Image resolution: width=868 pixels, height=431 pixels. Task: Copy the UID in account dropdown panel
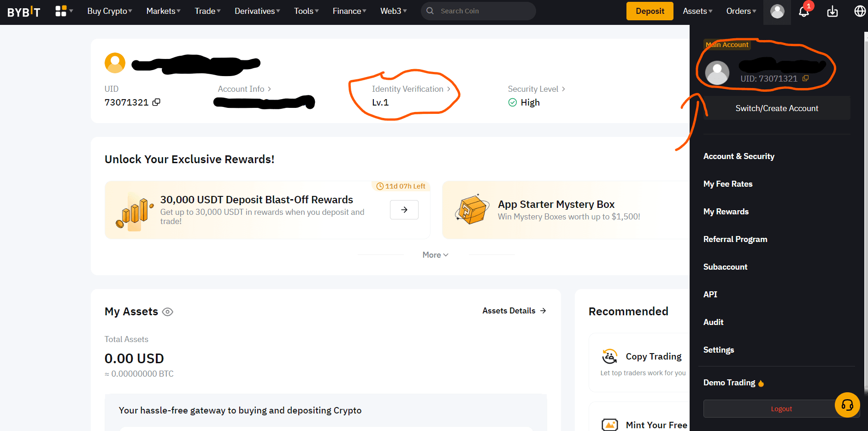point(805,78)
